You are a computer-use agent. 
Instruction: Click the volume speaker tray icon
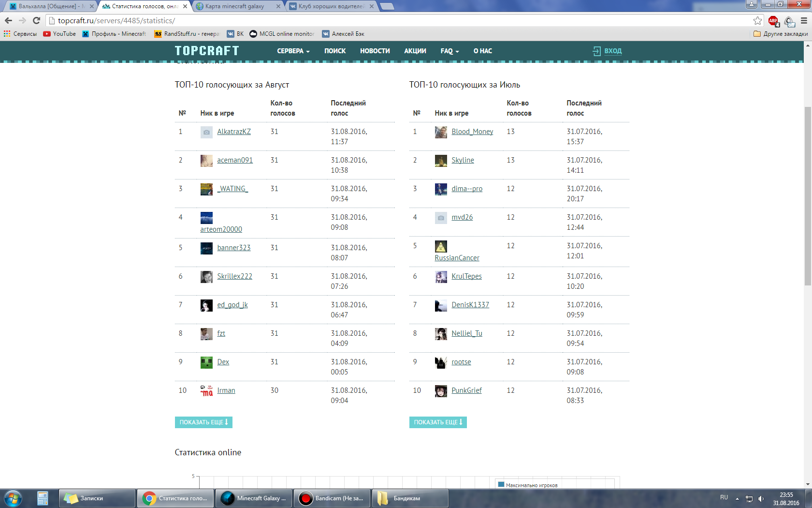761,499
